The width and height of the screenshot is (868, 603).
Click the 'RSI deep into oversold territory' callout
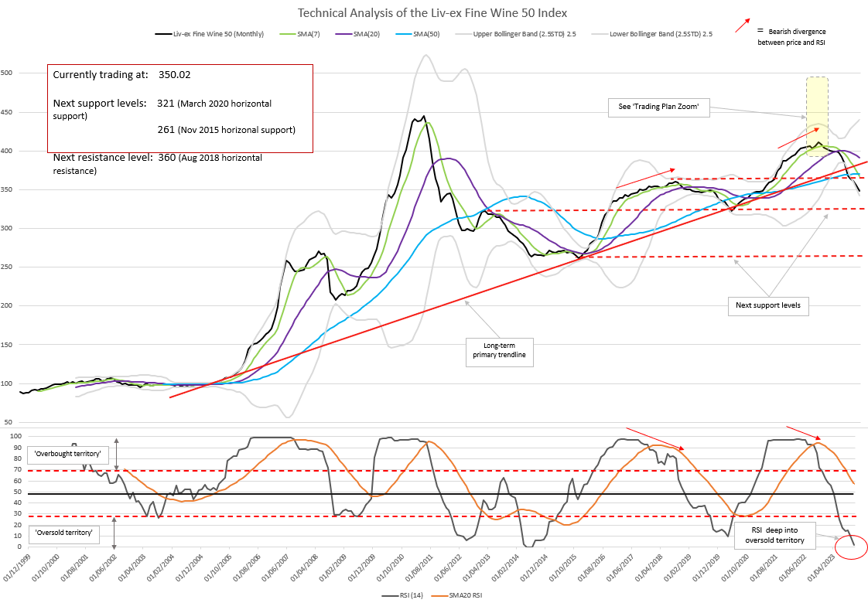click(774, 536)
